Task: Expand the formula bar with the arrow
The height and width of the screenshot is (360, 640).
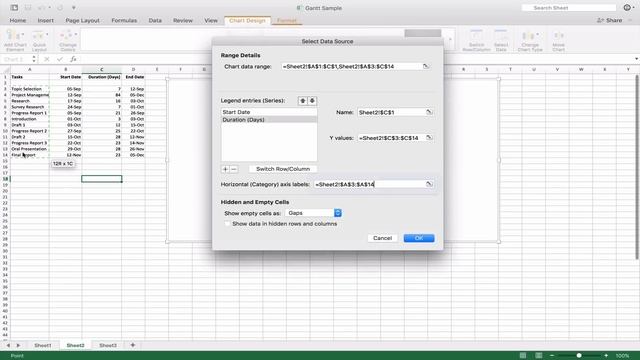Action: click(636, 59)
